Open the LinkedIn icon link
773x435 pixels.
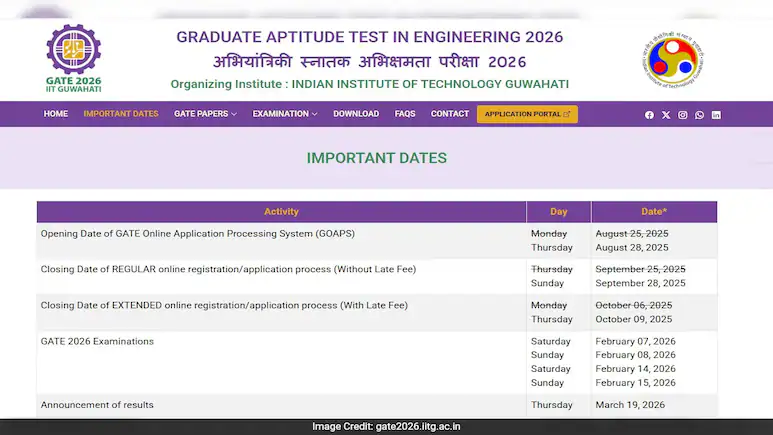tap(716, 115)
